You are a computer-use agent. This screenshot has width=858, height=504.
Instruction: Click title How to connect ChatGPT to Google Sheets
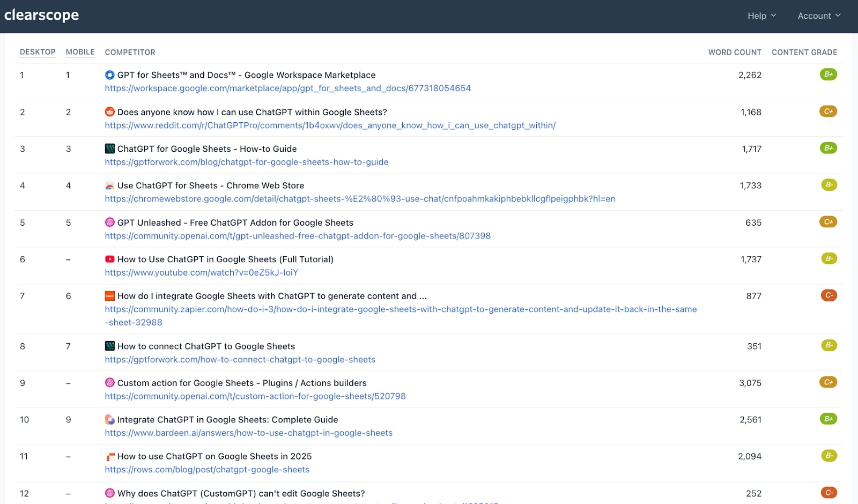206,346
